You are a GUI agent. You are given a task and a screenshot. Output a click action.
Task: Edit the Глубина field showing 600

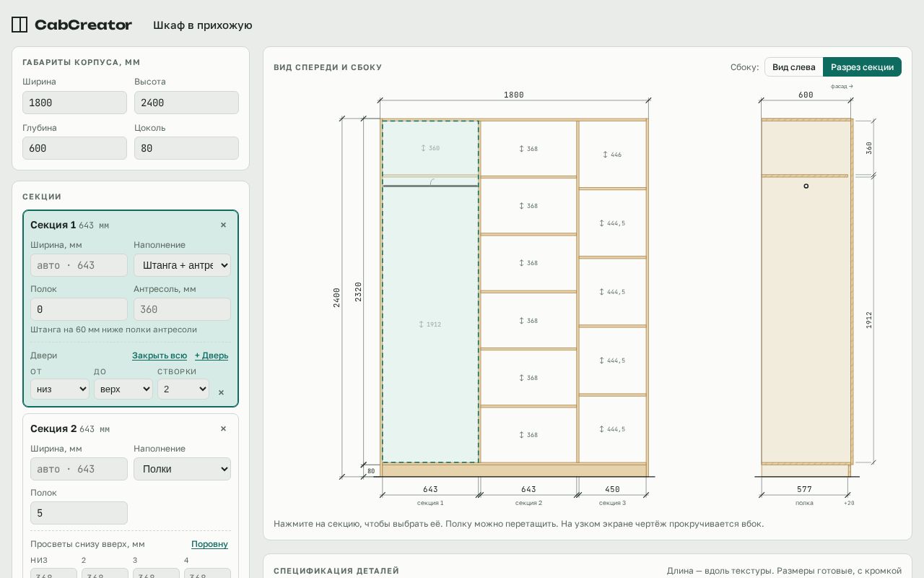pos(74,148)
